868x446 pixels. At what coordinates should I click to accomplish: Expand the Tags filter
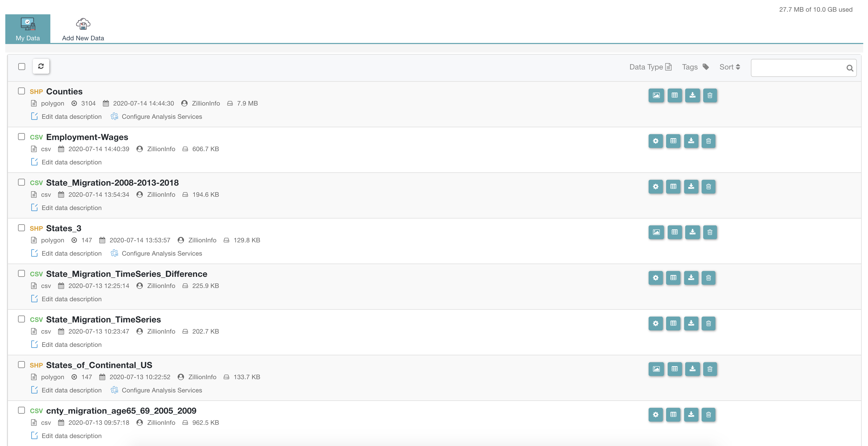tap(695, 67)
